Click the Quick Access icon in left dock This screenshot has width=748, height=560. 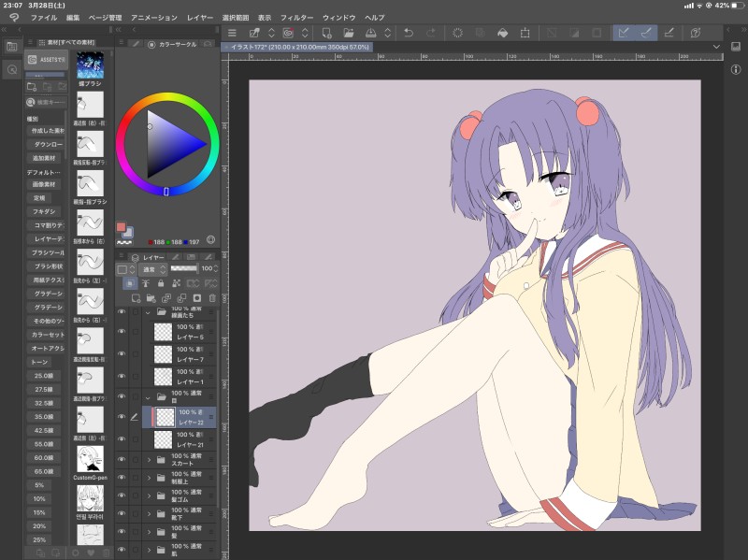(12, 69)
